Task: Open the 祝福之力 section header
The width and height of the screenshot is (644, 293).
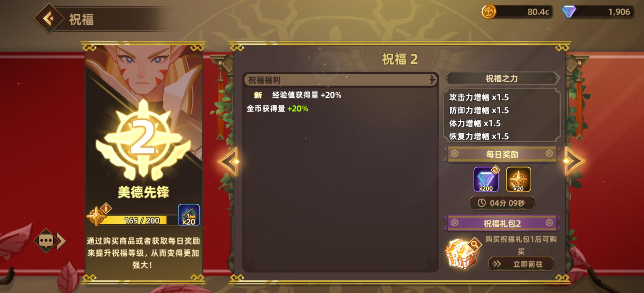Action: tap(502, 79)
